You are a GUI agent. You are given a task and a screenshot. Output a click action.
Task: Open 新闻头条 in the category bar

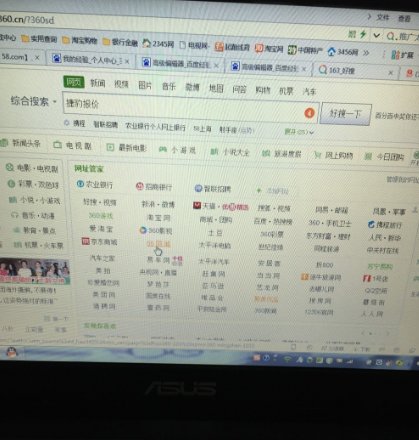click(21, 143)
